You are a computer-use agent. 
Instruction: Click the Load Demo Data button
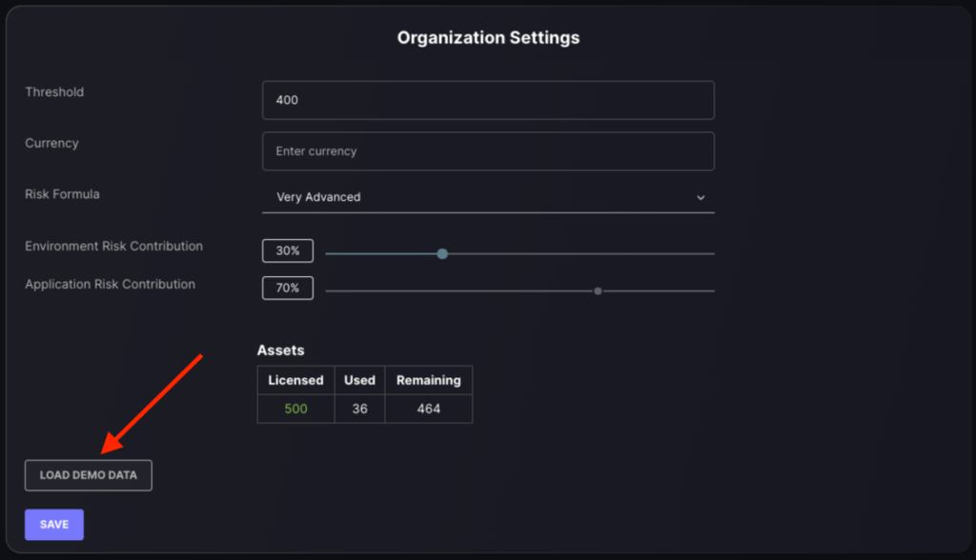pyautogui.click(x=89, y=475)
